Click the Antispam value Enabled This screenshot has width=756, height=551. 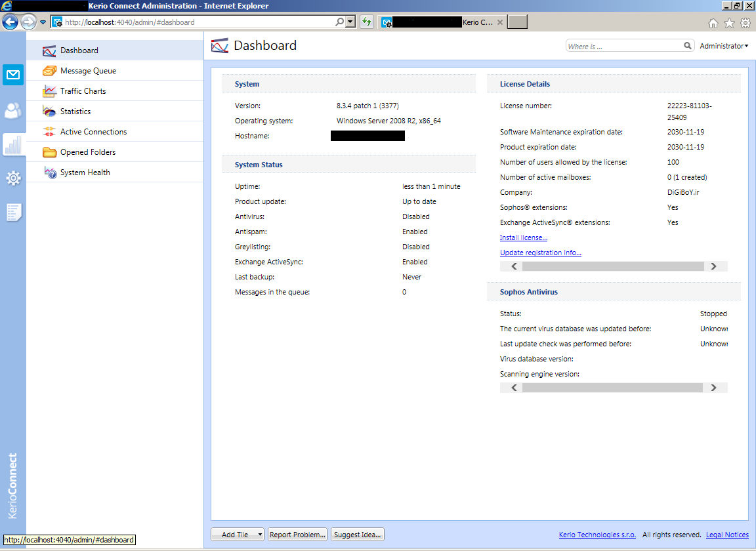click(415, 232)
